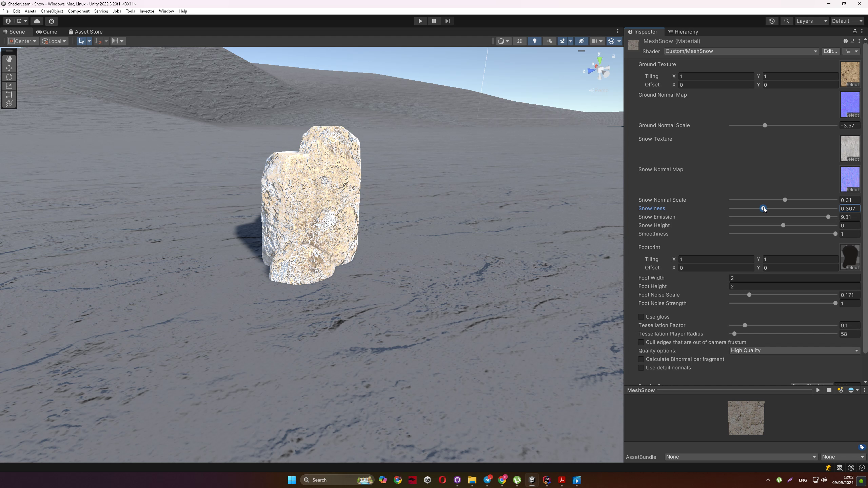Open Unity Cloud services icon
The width and height of the screenshot is (868, 488).
pyautogui.click(x=37, y=21)
